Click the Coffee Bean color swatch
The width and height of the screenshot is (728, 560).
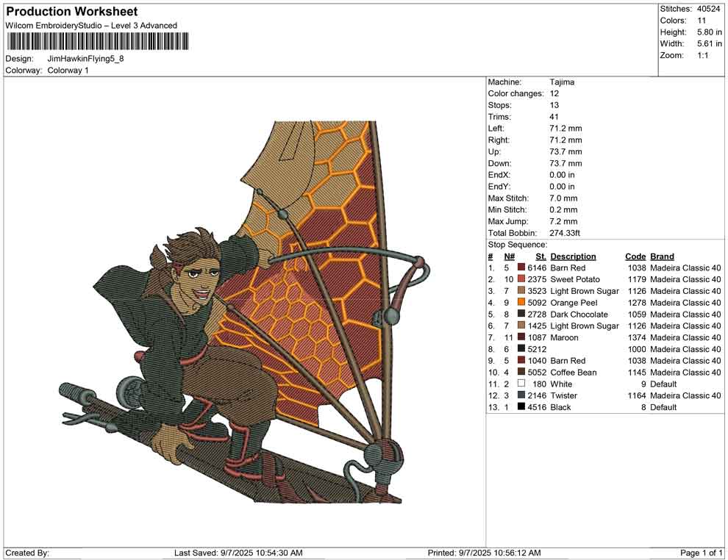coord(521,372)
